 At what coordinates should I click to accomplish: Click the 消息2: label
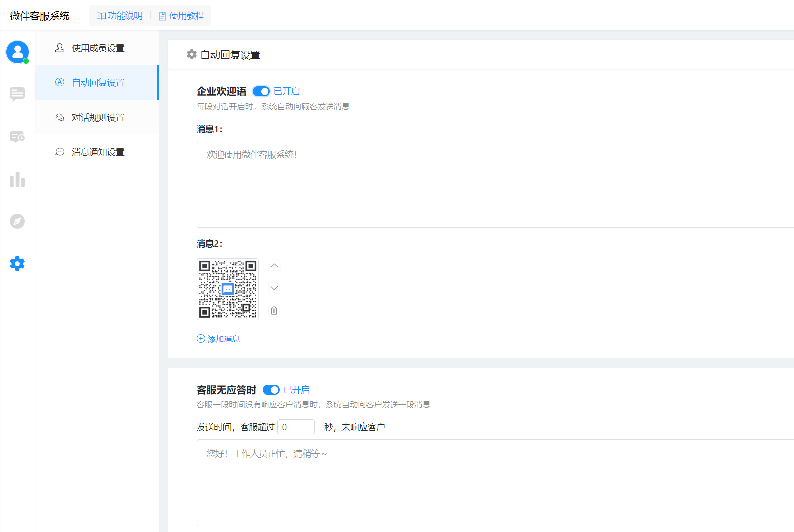[x=209, y=244]
